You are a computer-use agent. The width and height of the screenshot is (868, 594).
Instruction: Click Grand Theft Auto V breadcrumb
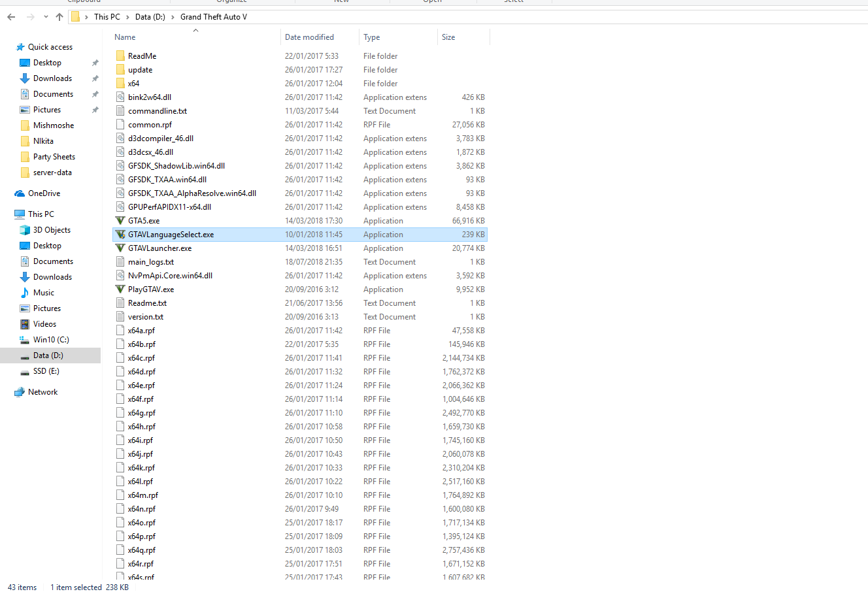214,17
